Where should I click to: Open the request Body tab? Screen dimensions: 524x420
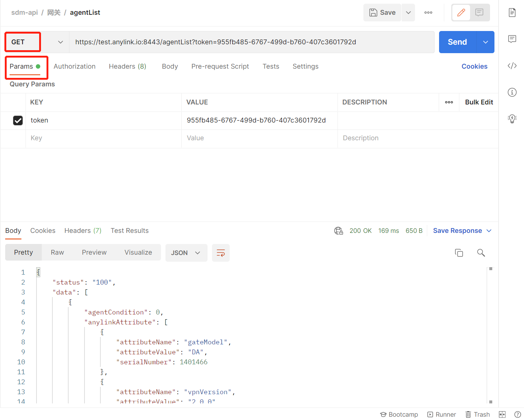click(x=170, y=66)
